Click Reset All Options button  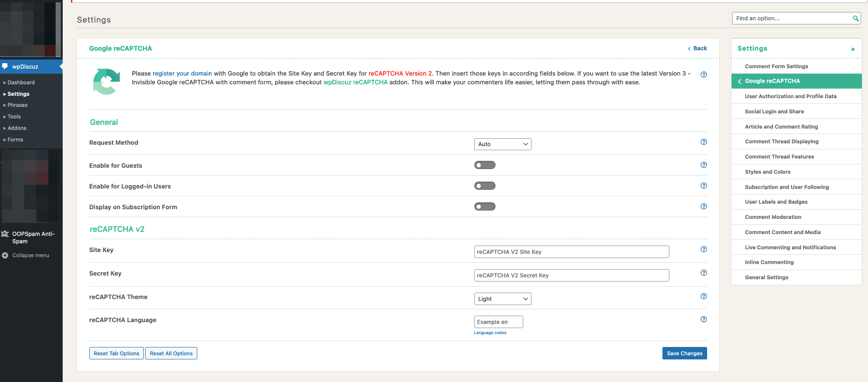point(171,353)
